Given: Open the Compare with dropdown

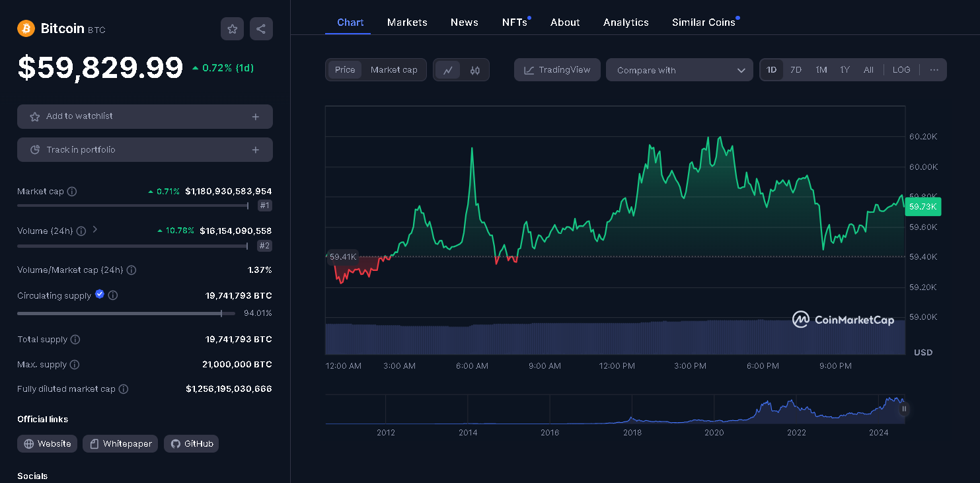Looking at the screenshot, I should click(679, 70).
